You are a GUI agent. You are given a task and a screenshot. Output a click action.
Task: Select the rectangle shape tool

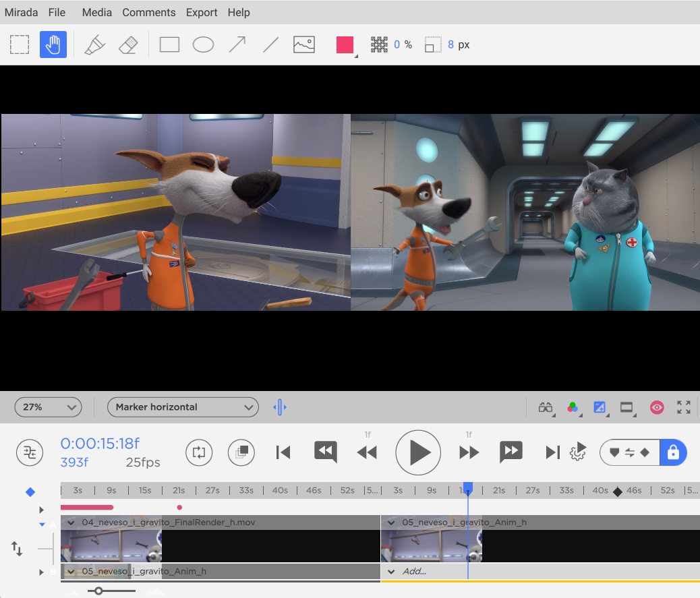coord(170,44)
